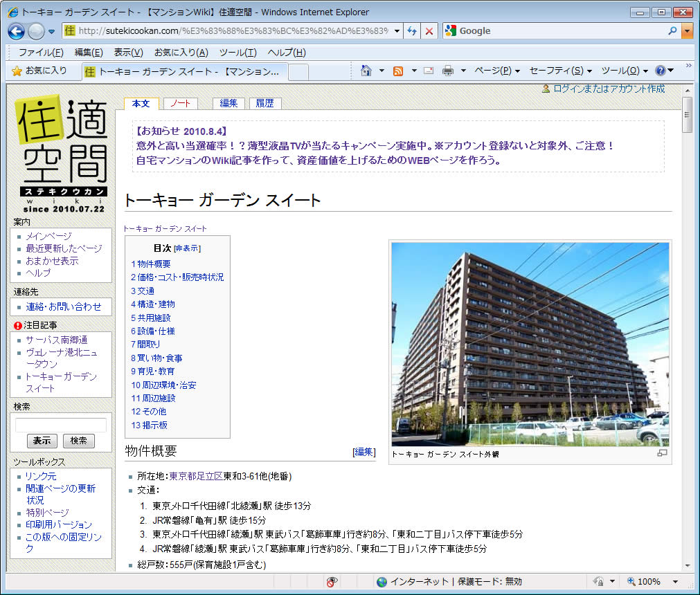
Task: Click the 表示 button in sidebar search
Action: point(42,441)
